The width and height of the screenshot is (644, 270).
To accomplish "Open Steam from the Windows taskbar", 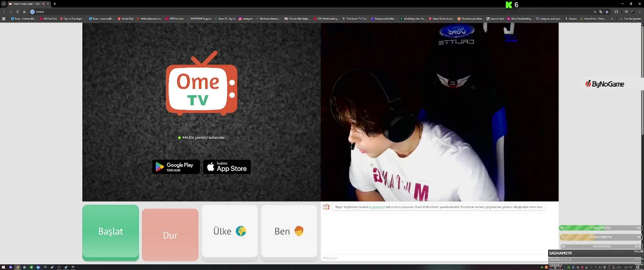I will [52, 267].
